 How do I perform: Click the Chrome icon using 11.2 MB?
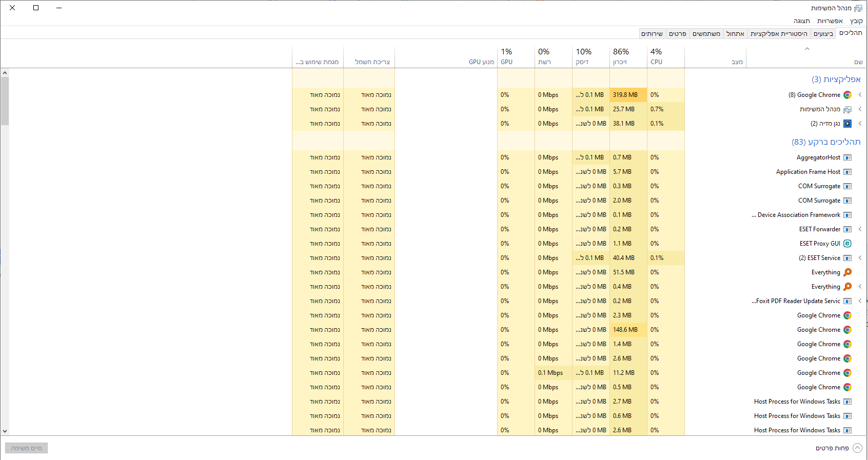pos(847,373)
